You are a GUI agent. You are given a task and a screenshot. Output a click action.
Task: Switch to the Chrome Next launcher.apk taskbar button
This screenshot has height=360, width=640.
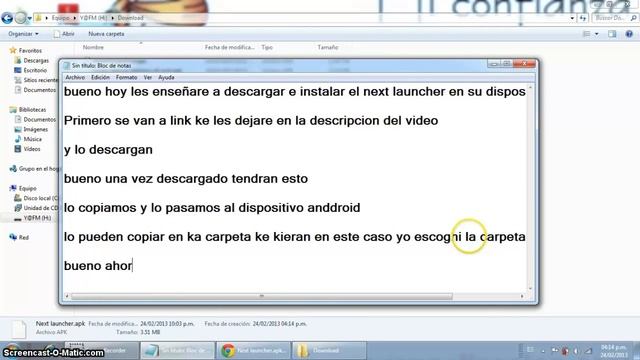pos(253,350)
